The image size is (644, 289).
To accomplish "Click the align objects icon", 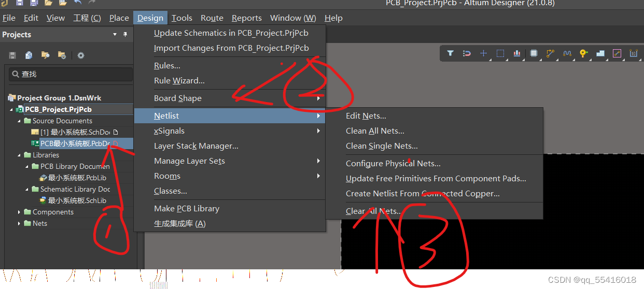I will coord(517,53).
